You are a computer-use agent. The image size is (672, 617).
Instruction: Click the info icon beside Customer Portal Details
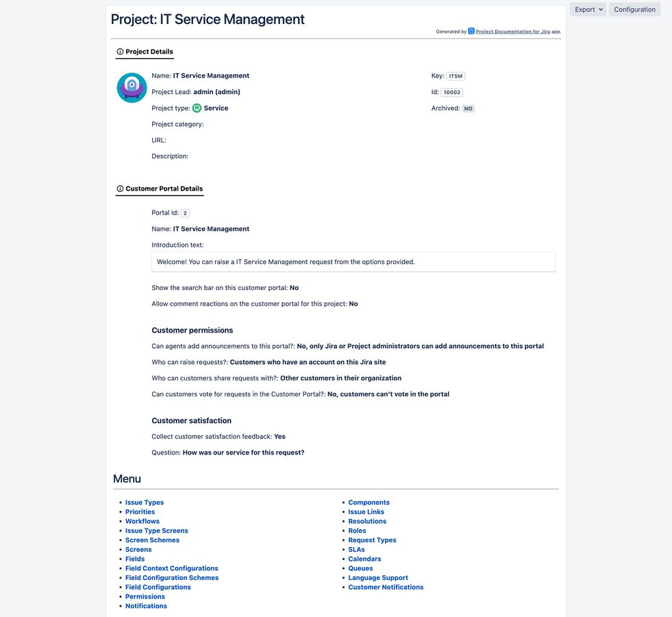(x=120, y=189)
